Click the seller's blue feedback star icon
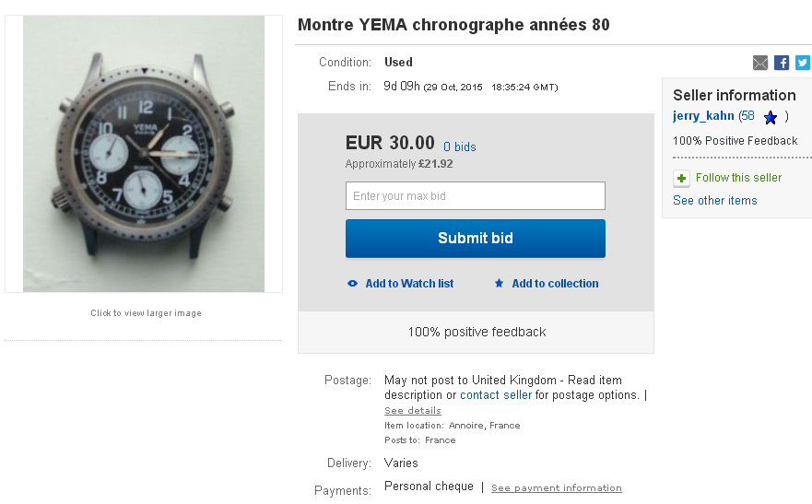Viewport: 812px width, 504px height. click(x=771, y=117)
